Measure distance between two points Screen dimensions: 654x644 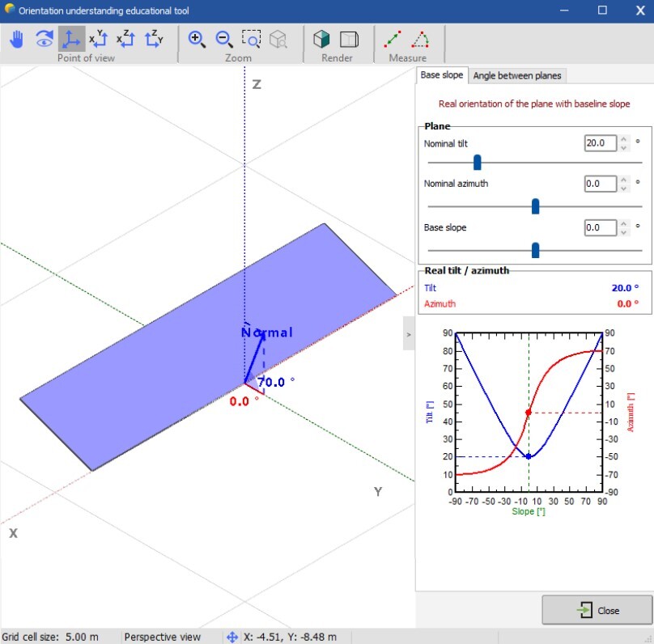coord(393,39)
